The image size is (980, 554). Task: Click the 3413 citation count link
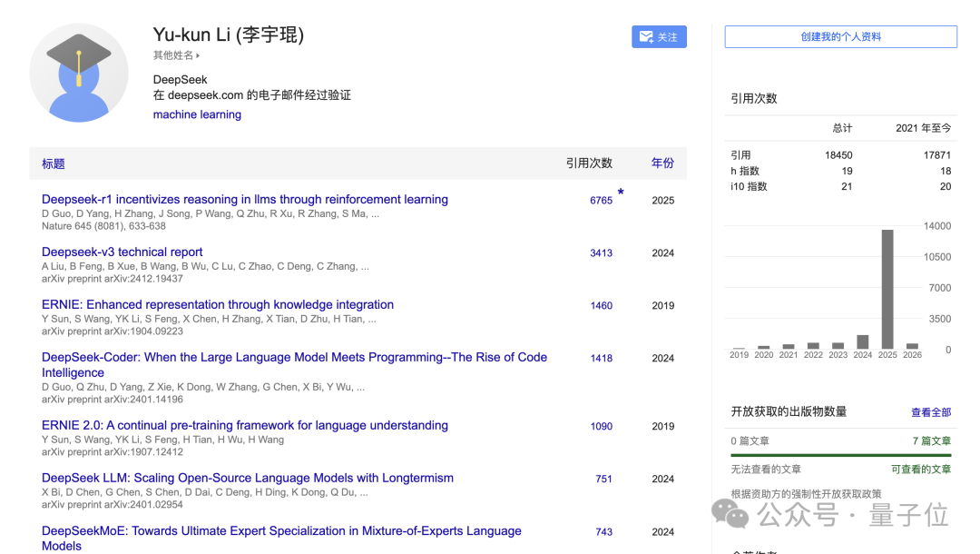click(x=601, y=253)
